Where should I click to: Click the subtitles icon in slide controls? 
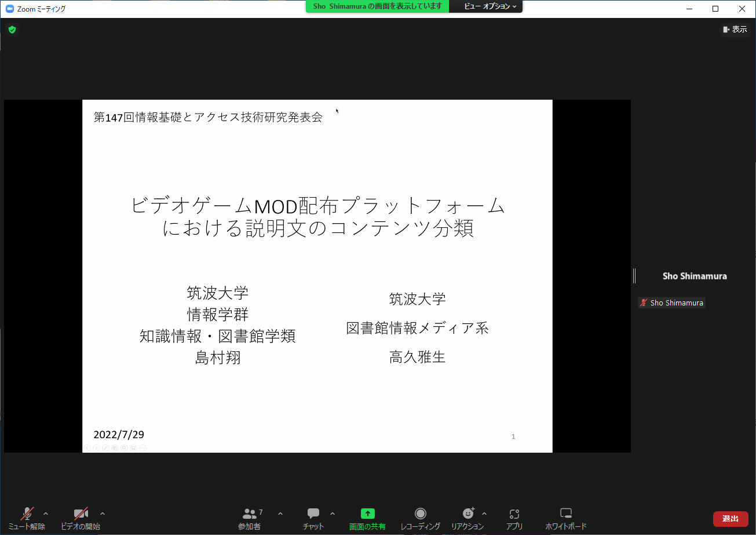pos(133,448)
